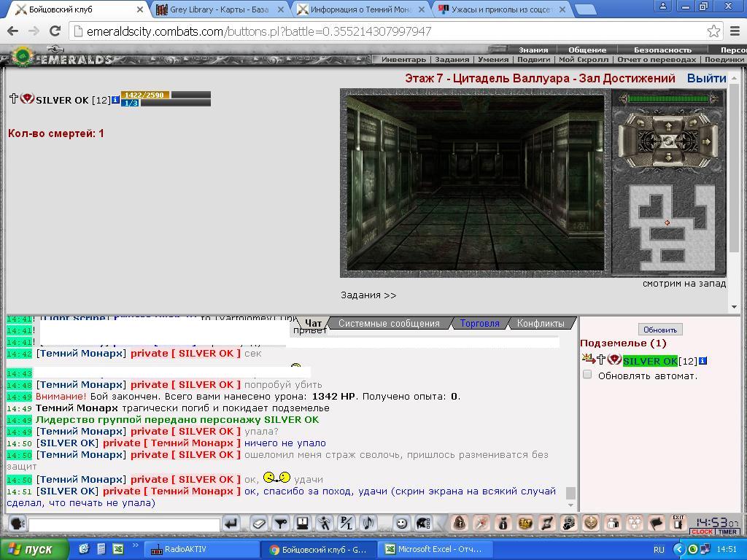Expand the Задания >> link
The width and height of the screenshot is (747, 560).
pyautogui.click(x=368, y=295)
